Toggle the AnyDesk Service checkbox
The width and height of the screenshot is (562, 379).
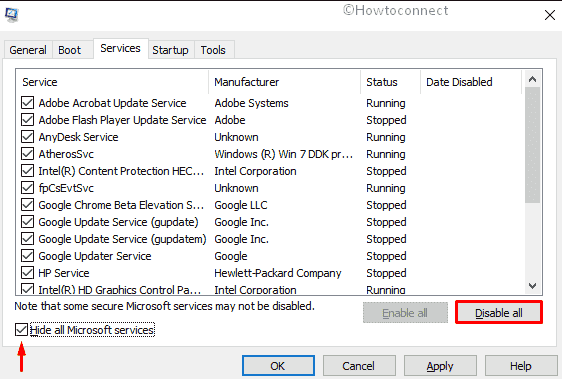28,137
